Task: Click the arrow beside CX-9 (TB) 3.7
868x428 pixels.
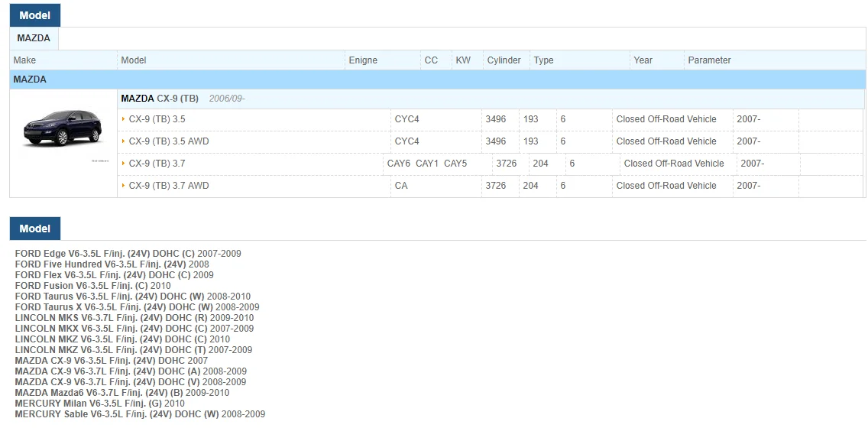Action: (123, 164)
